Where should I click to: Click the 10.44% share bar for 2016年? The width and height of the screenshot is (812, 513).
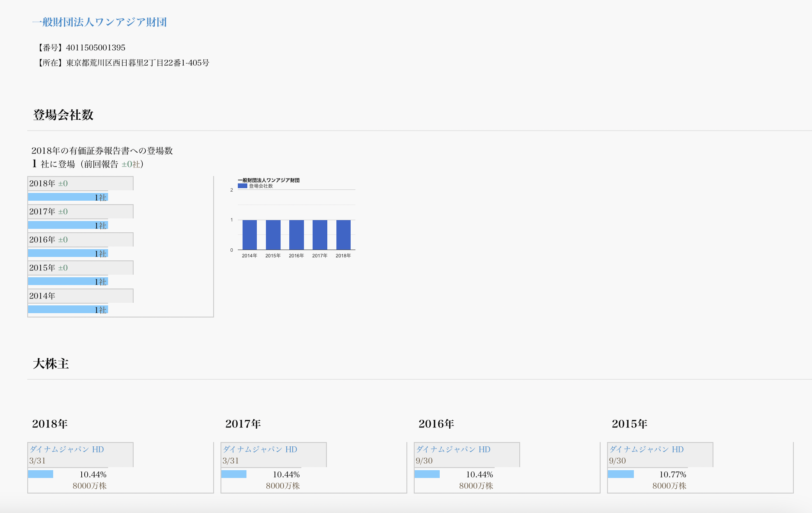[427, 475]
